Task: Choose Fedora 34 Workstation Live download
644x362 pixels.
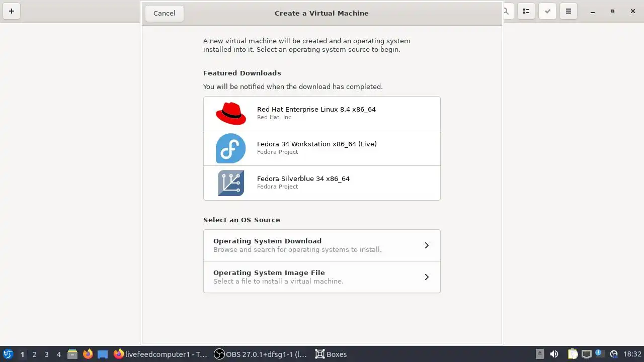Action: point(322,148)
